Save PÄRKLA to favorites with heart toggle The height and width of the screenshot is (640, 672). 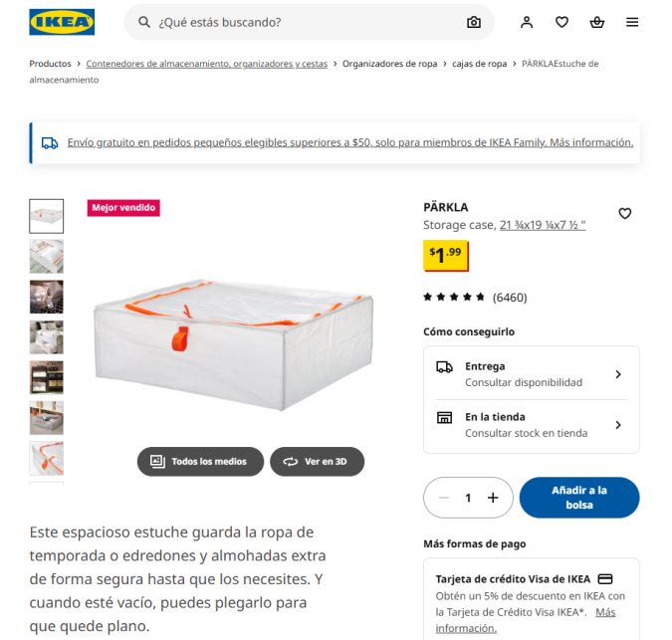click(x=624, y=213)
